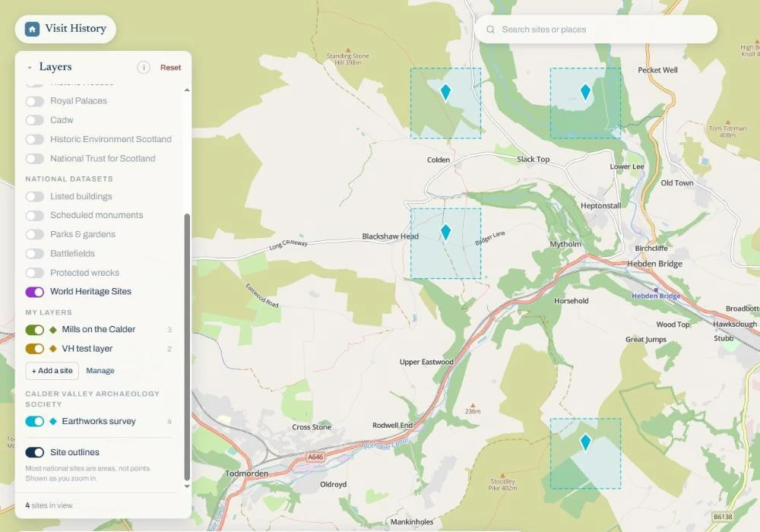Open Manage my layers link
The image size is (760, 532).
pos(100,371)
